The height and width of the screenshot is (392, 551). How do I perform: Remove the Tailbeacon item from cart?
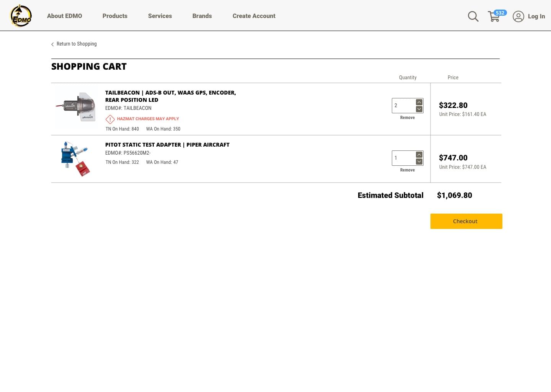(x=407, y=118)
